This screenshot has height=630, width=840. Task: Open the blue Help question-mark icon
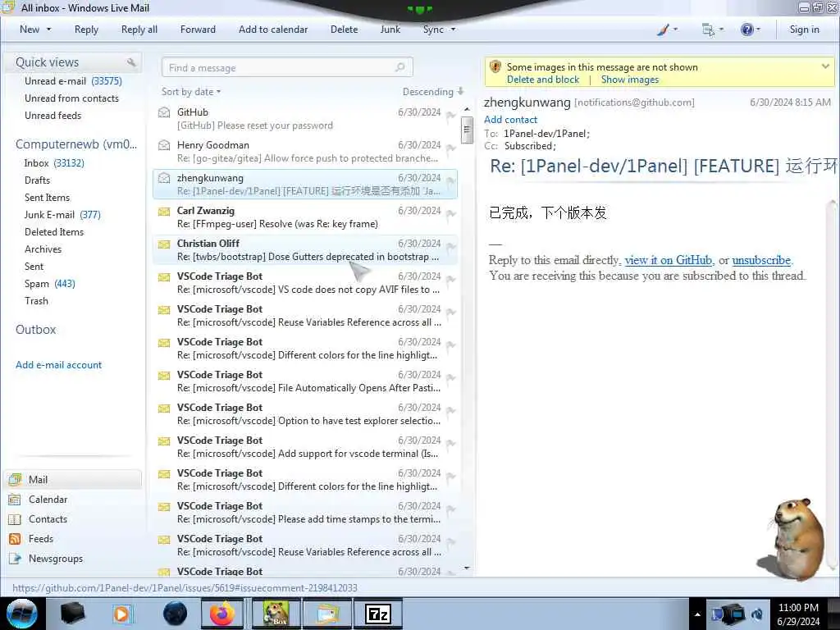[x=746, y=30]
